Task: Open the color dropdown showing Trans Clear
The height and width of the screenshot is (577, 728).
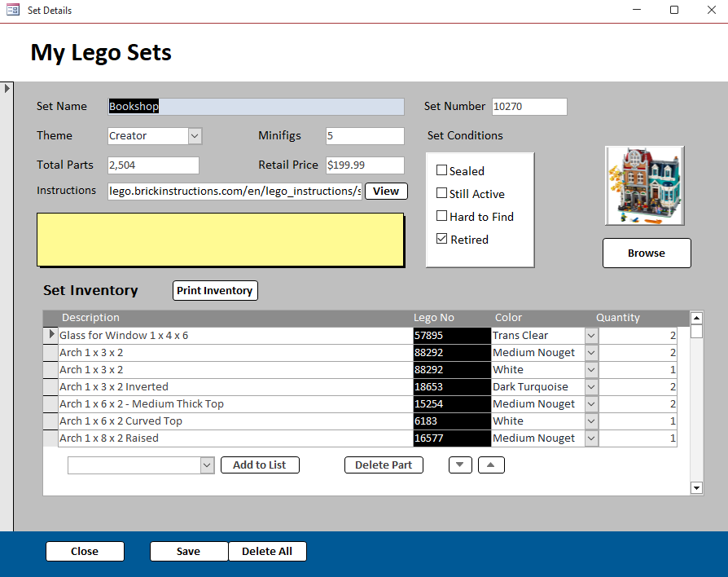Action: click(x=590, y=334)
